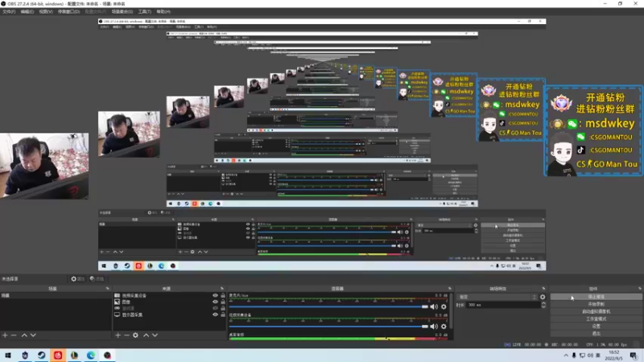Open the 场景集合(S) menu
Screen dimensions: 644x362
[122, 11]
